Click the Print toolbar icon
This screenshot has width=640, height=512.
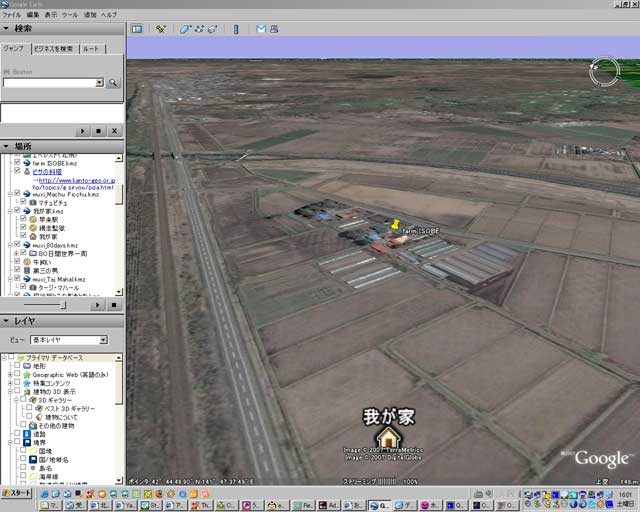pos(274,29)
